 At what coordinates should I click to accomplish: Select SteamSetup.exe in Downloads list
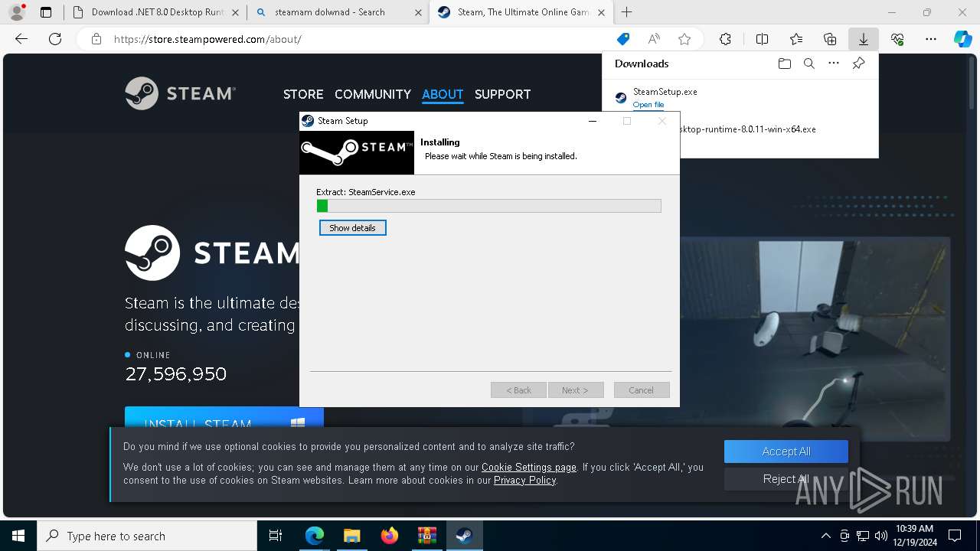[665, 92]
